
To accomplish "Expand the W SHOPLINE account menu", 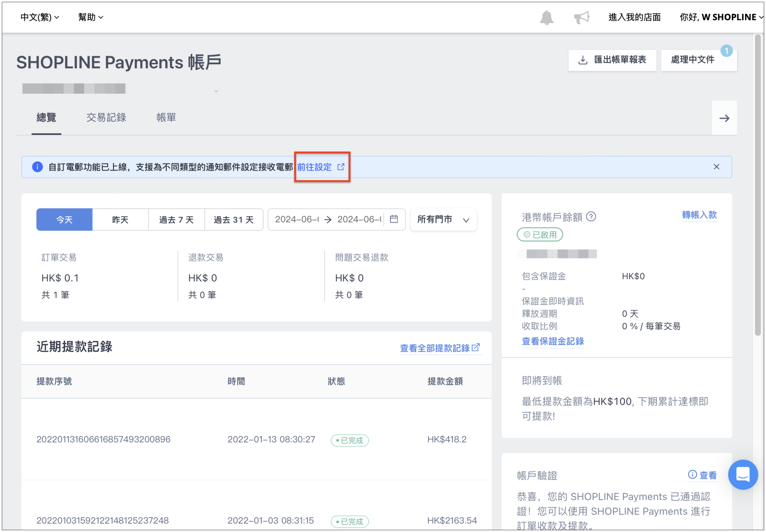I will 721,17.
